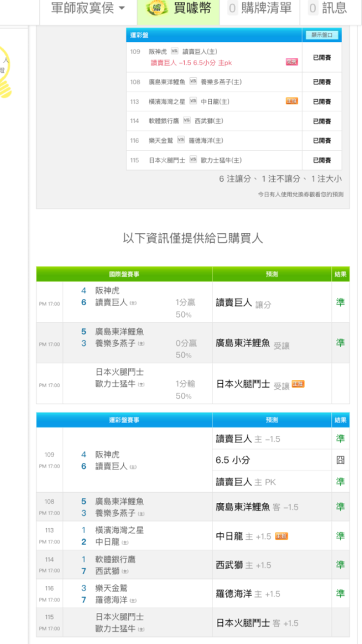Viewport: 362px width, 644px height.
Task: Click the text 6 注讓分、1 注不讓分、1 注大小
Action: point(281,179)
